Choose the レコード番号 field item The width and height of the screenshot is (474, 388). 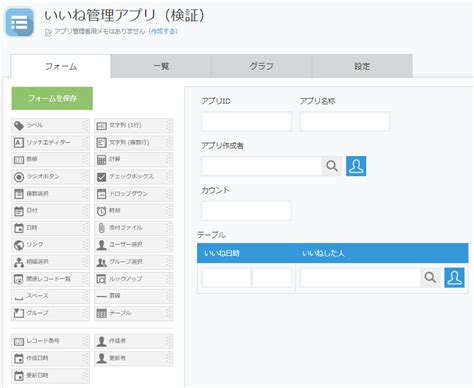[x=50, y=341]
